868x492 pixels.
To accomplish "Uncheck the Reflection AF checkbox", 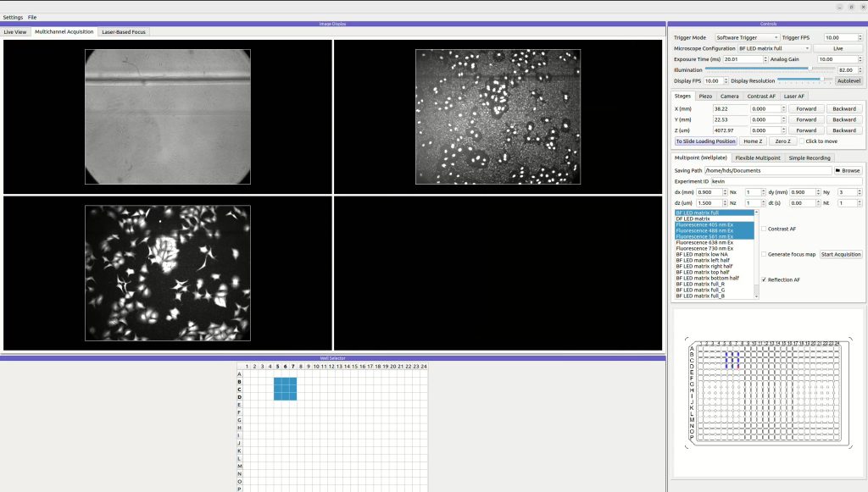I will pyautogui.click(x=764, y=279).
